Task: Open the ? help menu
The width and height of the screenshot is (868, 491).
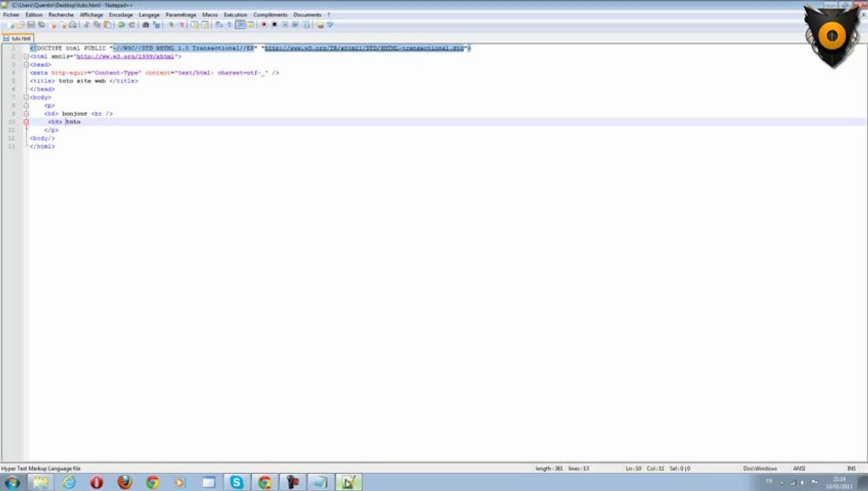Action: click(329, 14)
